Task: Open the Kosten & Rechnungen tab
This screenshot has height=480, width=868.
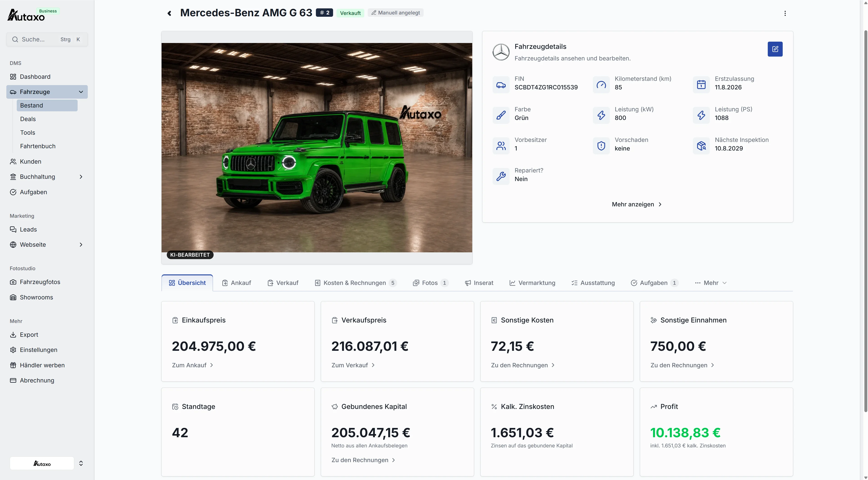Action: click(x=356, y=283)
